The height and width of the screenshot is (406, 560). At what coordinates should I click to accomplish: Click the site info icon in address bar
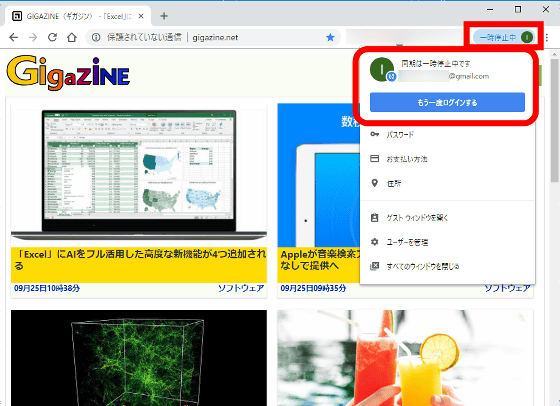click(96, 37)
